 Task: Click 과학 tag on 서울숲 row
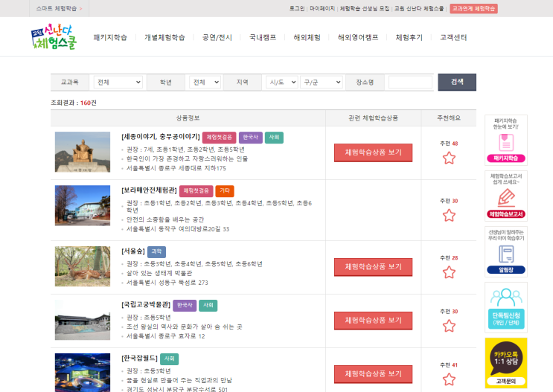pyautogui.click(x=156, y=251)
